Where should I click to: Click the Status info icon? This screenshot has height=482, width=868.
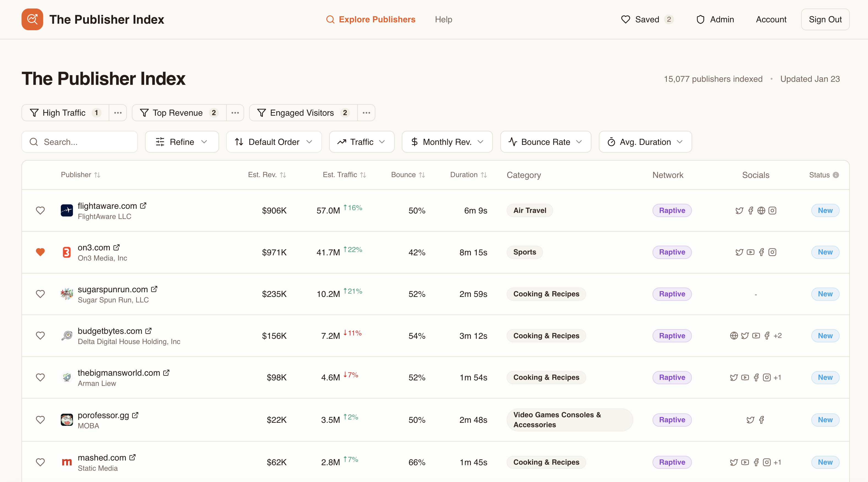tap(836, 175)
